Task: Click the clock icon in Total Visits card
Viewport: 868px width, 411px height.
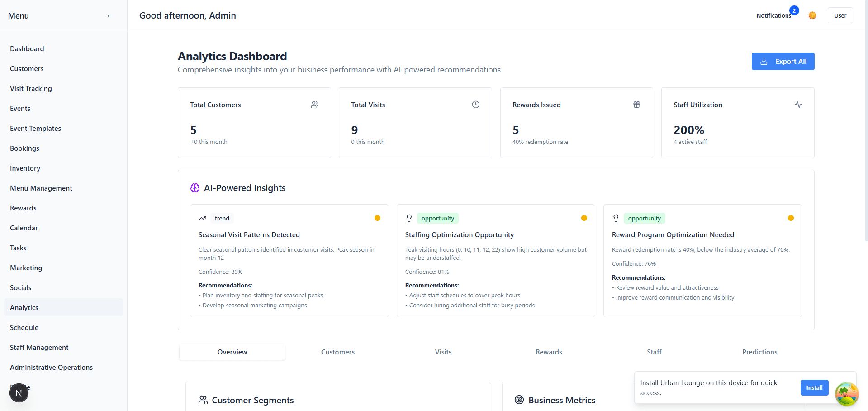Action: point(476,105)
